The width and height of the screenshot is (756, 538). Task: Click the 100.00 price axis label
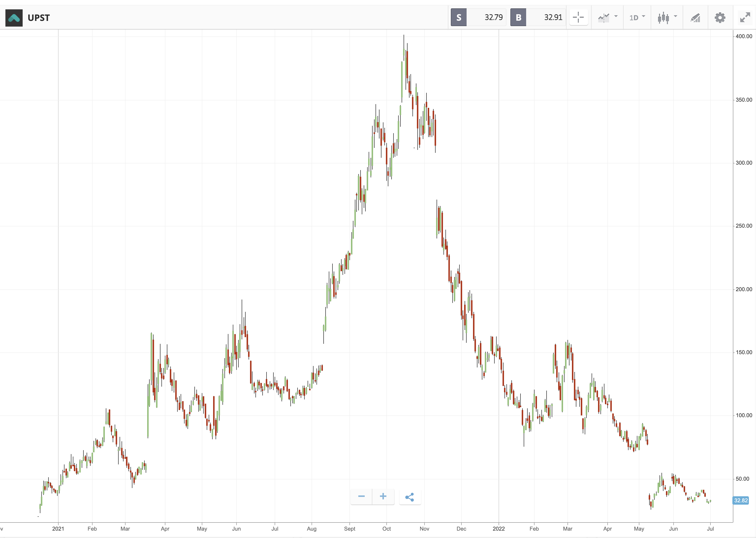(x=744, y=415)
